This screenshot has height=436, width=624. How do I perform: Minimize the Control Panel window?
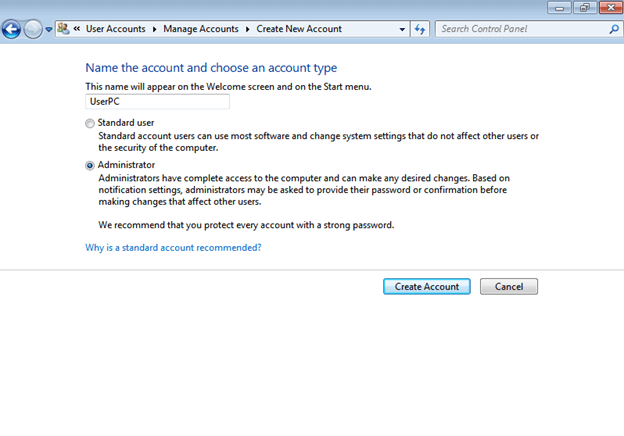pyautogui.click(x=559, y=8)
